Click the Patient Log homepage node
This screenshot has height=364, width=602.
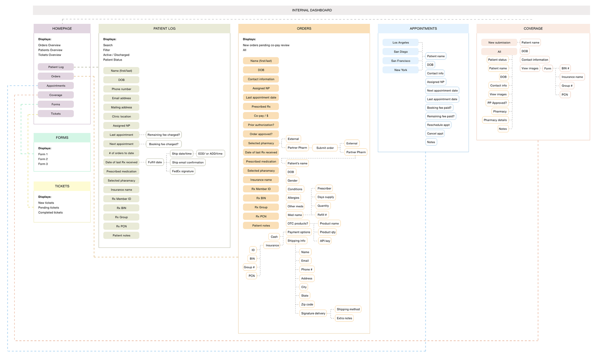click(56, 67)
